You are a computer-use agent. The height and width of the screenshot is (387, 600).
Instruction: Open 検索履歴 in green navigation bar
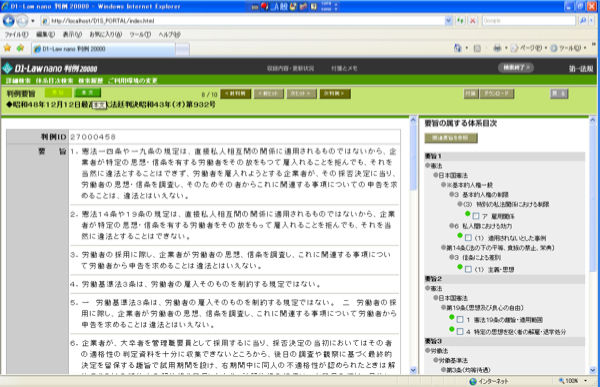click(x=90, y=81)
